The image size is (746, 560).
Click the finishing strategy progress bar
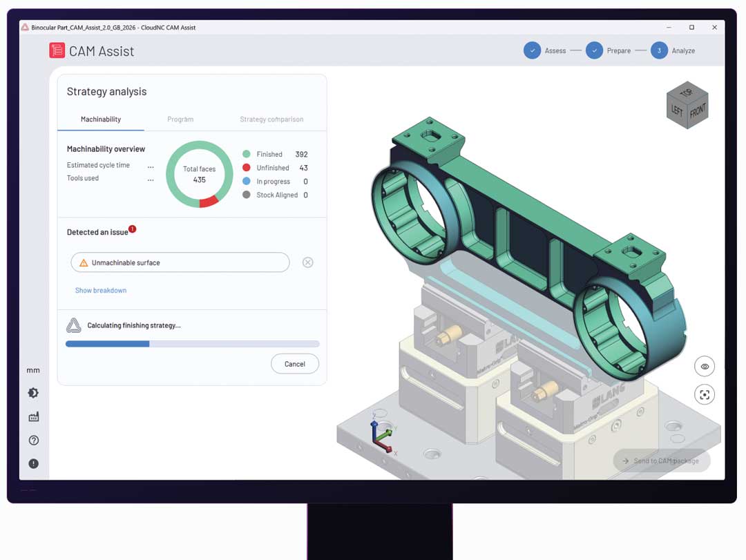(x=192, y=344)
